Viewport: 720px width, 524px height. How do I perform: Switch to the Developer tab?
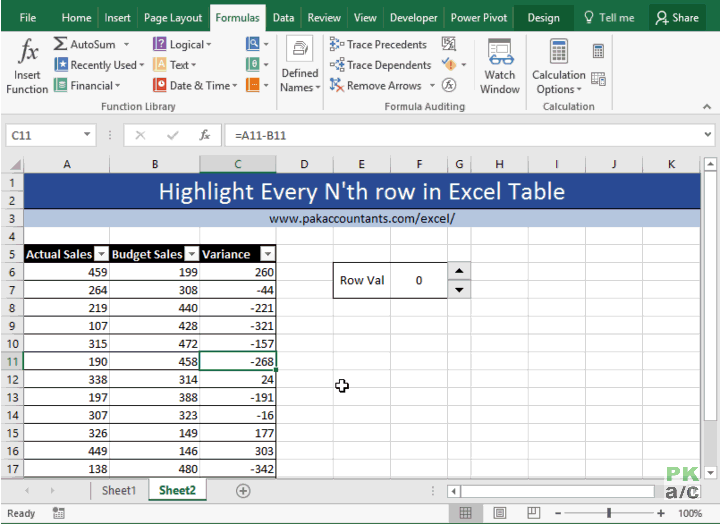(x=413, y=18)
